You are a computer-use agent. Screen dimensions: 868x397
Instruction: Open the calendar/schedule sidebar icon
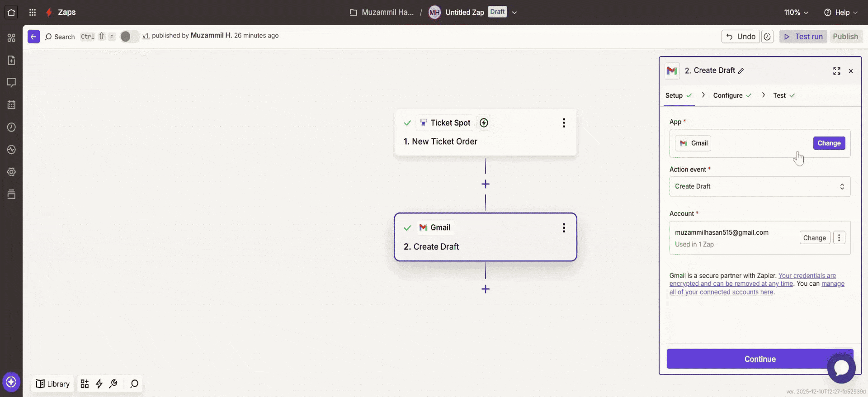point(11,105)
